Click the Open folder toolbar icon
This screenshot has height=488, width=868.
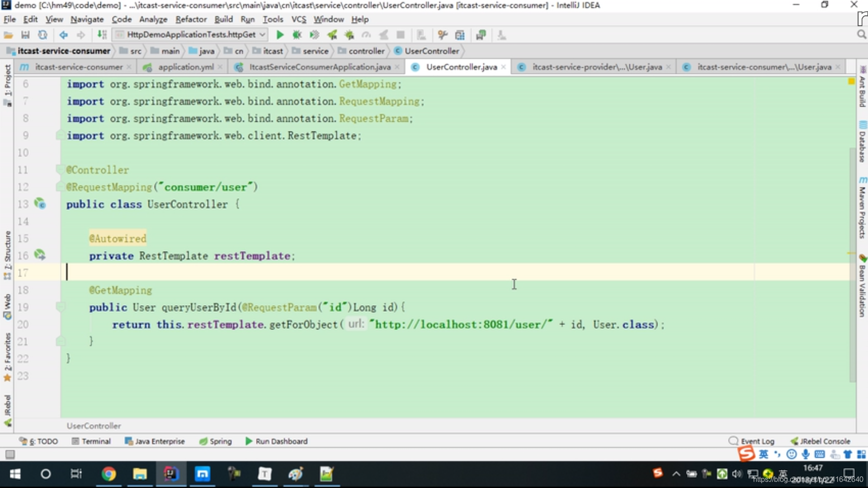(x=8, y=35)
